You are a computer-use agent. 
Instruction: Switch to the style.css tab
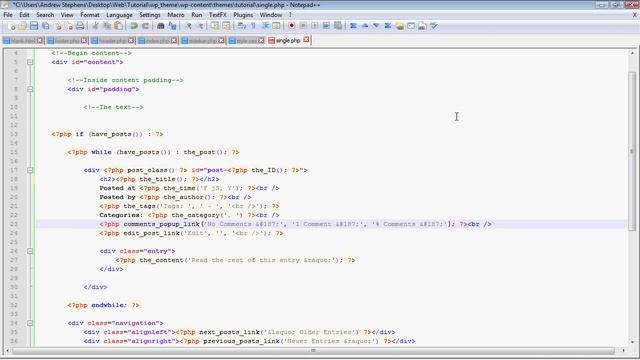click(246, 40)
